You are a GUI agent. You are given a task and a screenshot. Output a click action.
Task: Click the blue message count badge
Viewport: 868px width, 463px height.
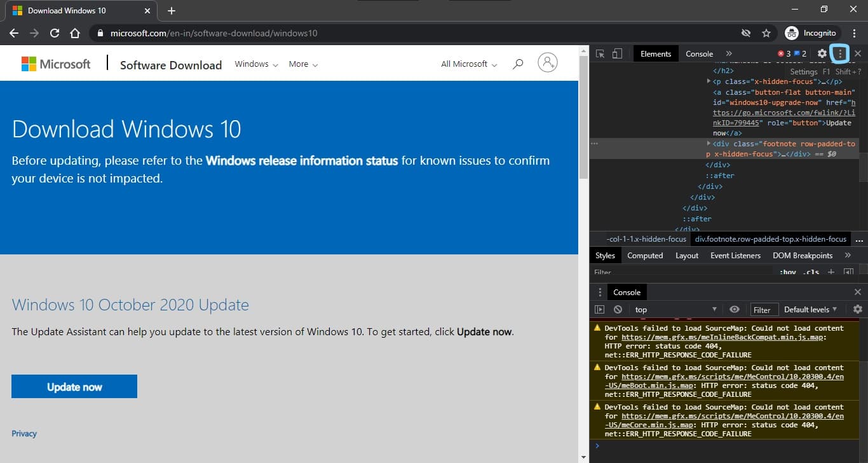point(800,54)
